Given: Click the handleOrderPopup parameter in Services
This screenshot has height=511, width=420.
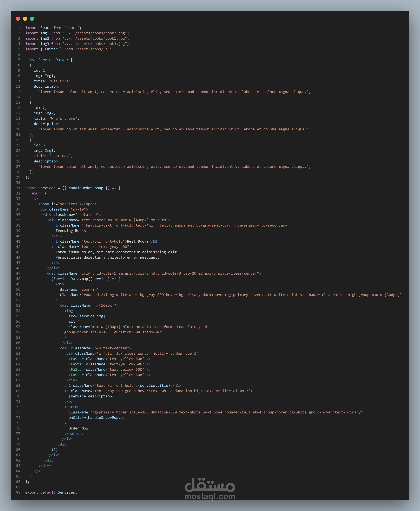Looking at the screenshot, I should point(86,188).
